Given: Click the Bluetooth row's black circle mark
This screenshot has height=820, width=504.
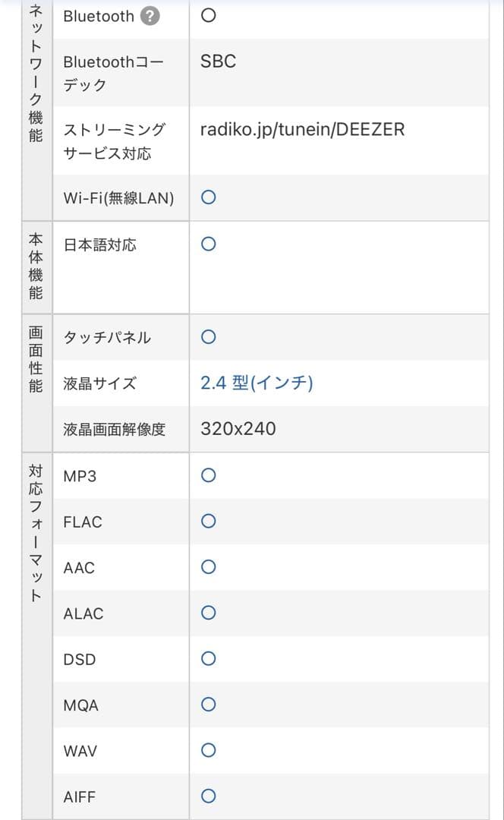Looking at the screenshot, I should (x=209, y=16).
